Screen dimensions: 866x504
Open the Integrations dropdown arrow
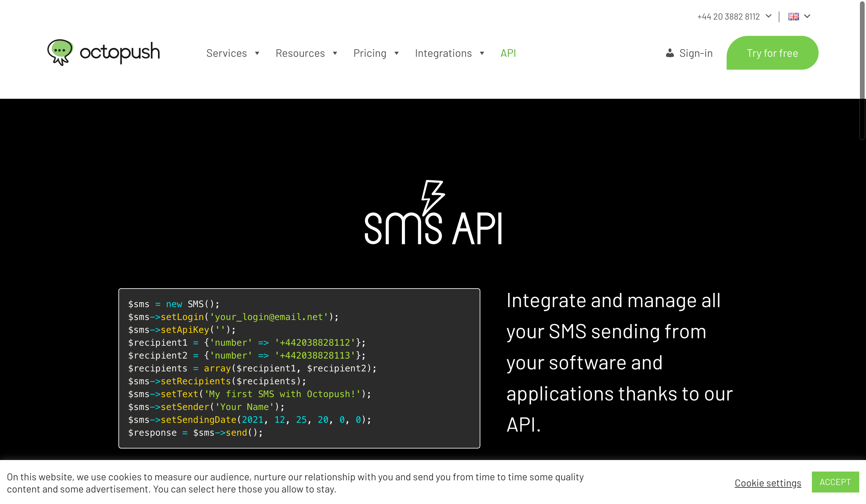coord(482,53)
